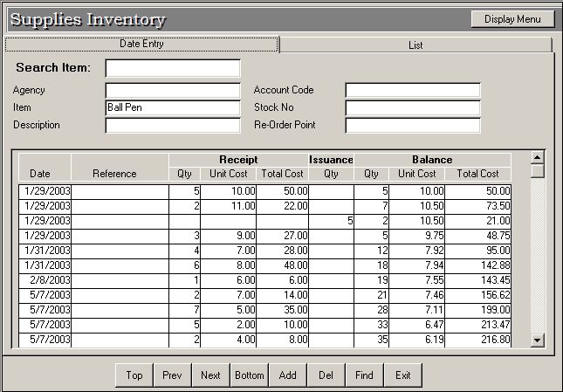Select the Date Entry tab
Viewport: 563px width, 392px height.
(x=141, y=44)
